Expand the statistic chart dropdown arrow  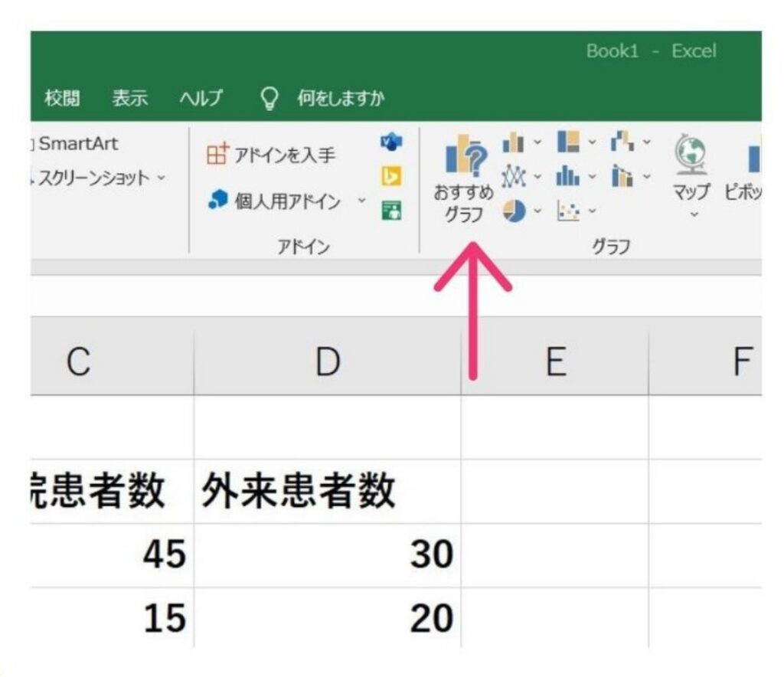pyautogui.click(x=592, y=176)
